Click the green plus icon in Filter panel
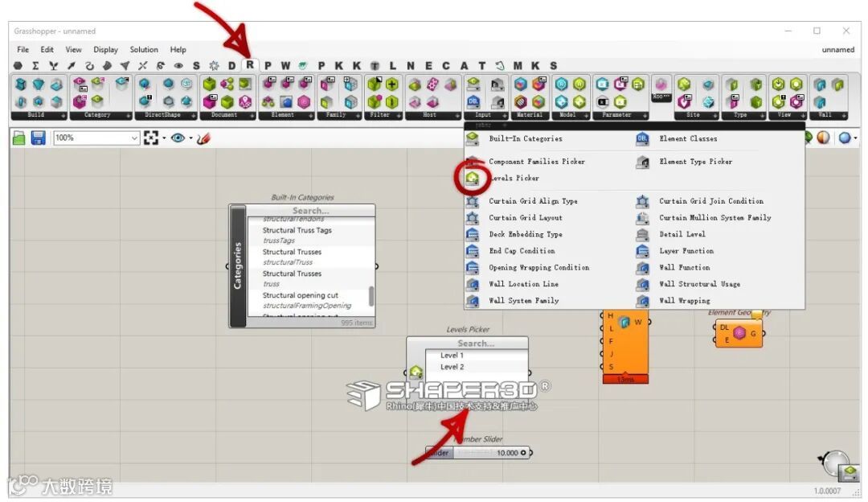Image resolution: width=868 pixels, height=502 pixels. pyautogui.click(x=392, y=84)
